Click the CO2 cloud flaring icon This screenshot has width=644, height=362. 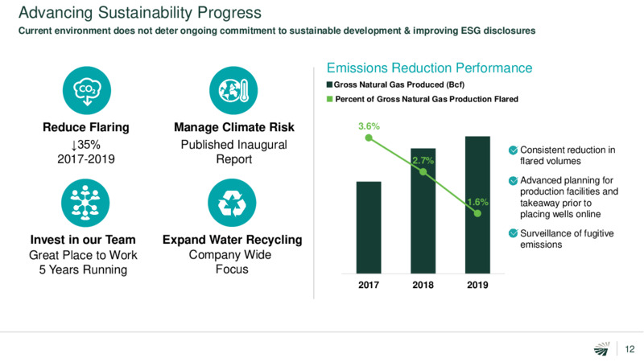[87, 91]
